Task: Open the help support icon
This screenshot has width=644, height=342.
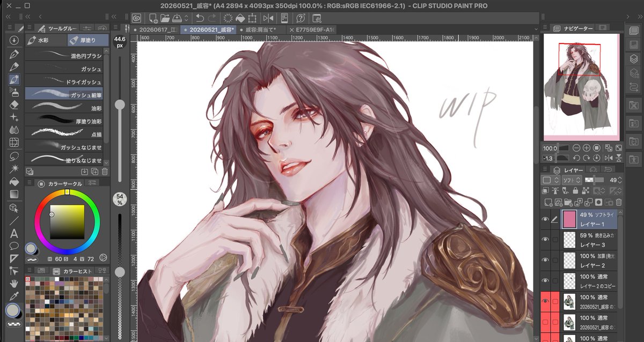Action: tap(301, 18)
